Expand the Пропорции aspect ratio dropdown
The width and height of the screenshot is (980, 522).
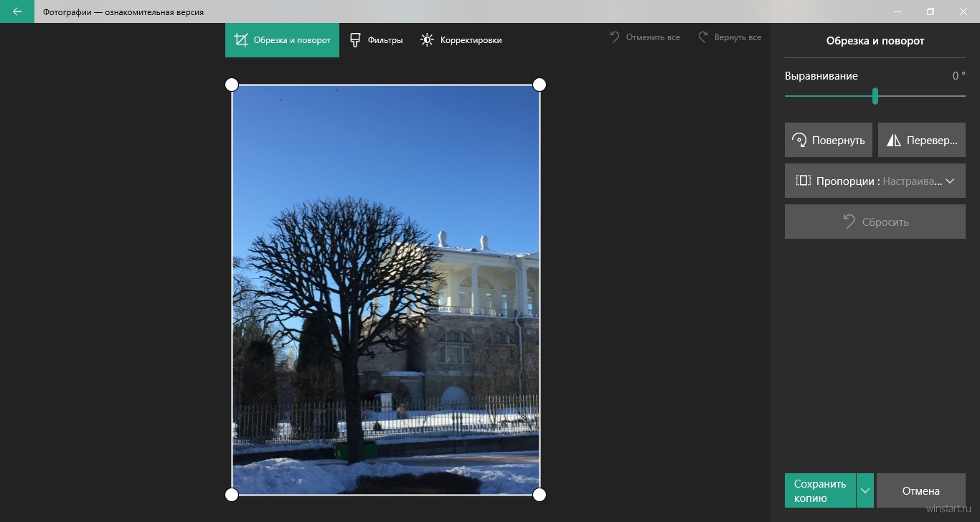tap(875, 181)
